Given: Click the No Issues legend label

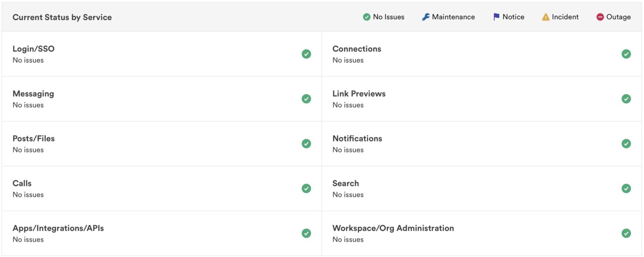Looking at the screenshot, I should (388, 17).
